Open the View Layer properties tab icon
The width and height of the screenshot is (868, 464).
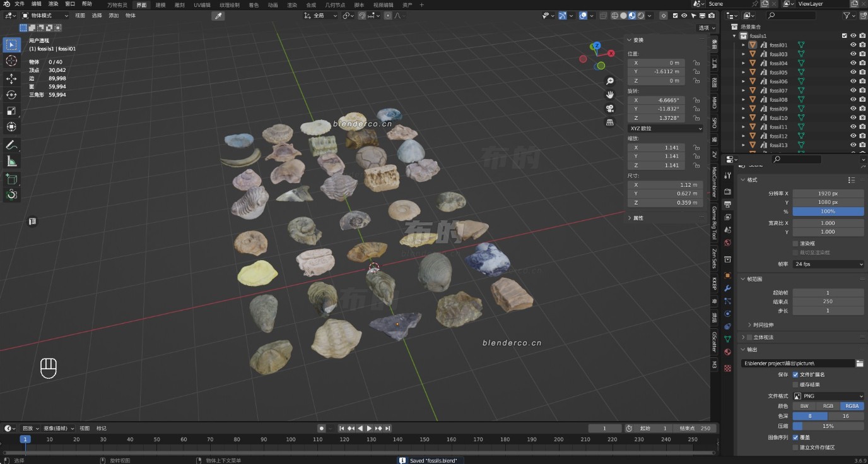(x=727, y=217)
